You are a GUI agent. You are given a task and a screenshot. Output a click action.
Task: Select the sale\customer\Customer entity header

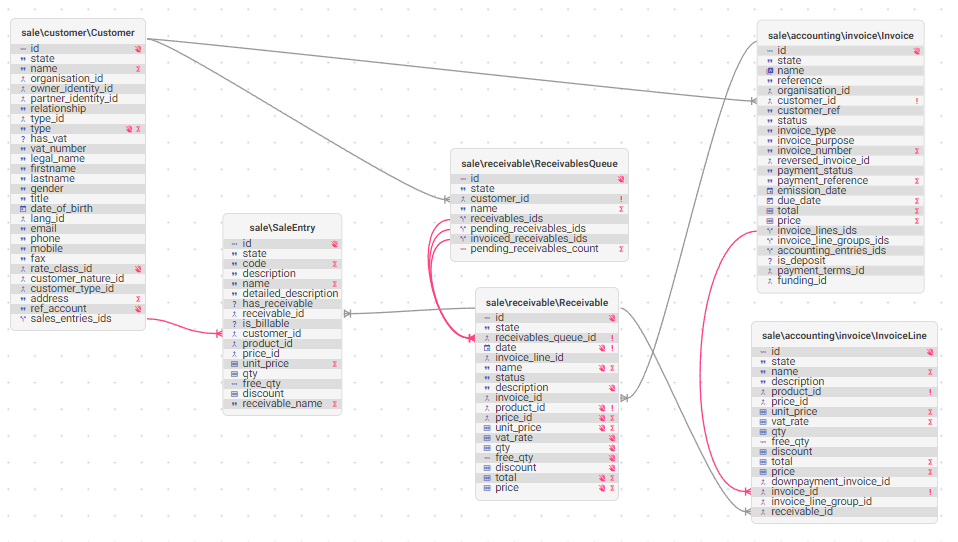point(78,33)
